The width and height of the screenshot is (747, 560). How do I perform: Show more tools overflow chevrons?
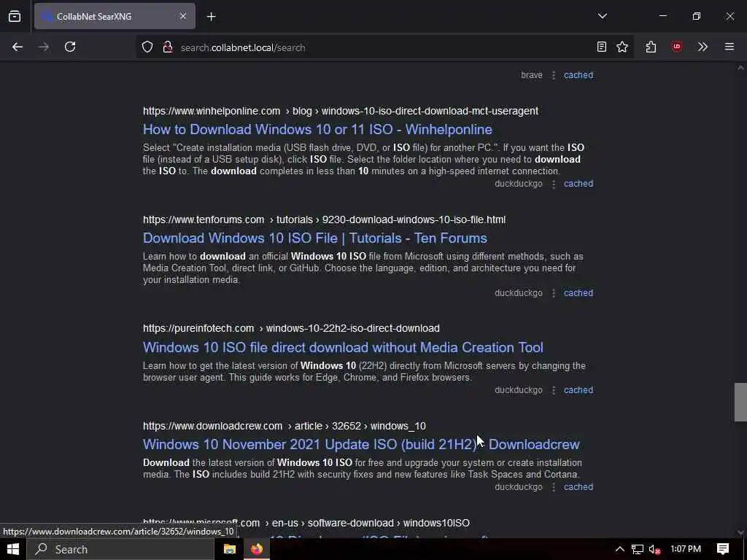point(703,47)
